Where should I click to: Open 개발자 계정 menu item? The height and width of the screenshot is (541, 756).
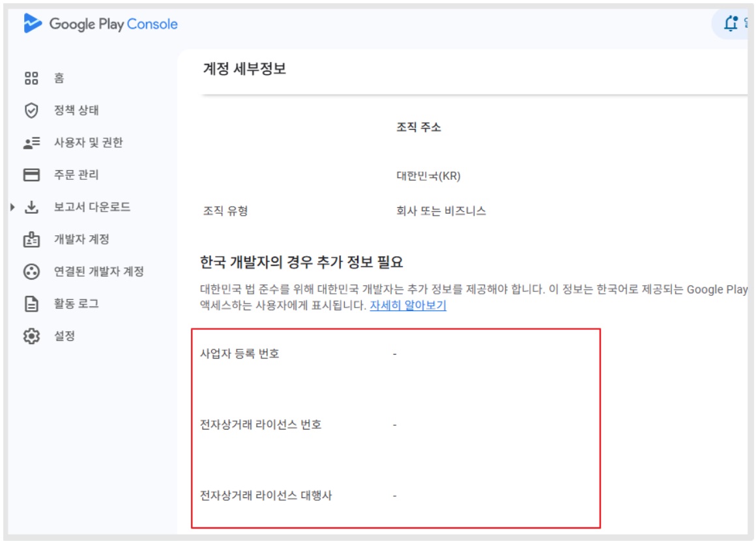(81, 239)
